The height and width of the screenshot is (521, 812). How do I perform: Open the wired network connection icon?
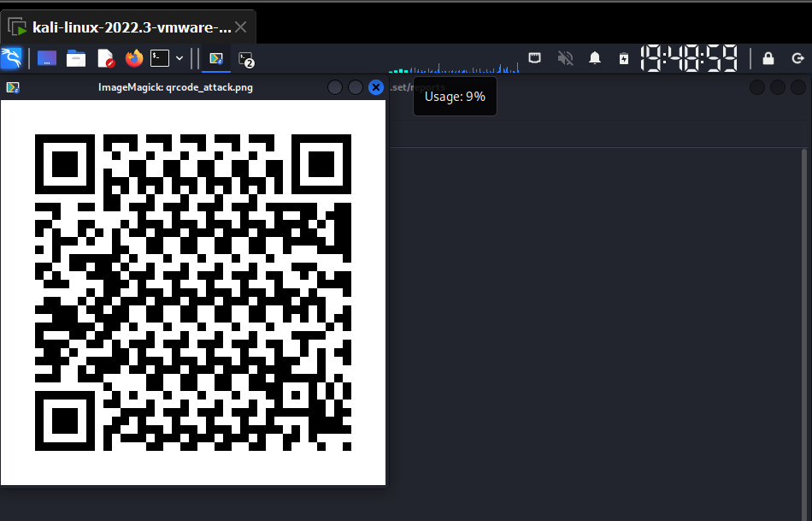tap(535, 58)
